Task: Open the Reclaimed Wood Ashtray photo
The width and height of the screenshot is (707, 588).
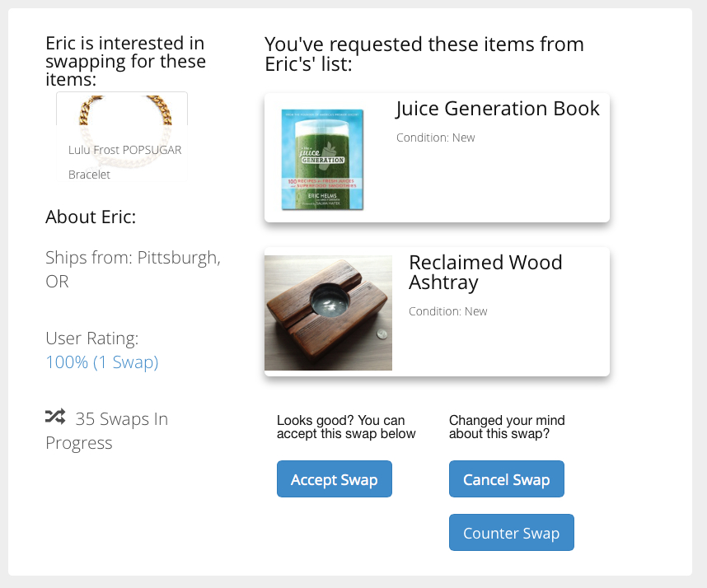Action: coord(328,313)
